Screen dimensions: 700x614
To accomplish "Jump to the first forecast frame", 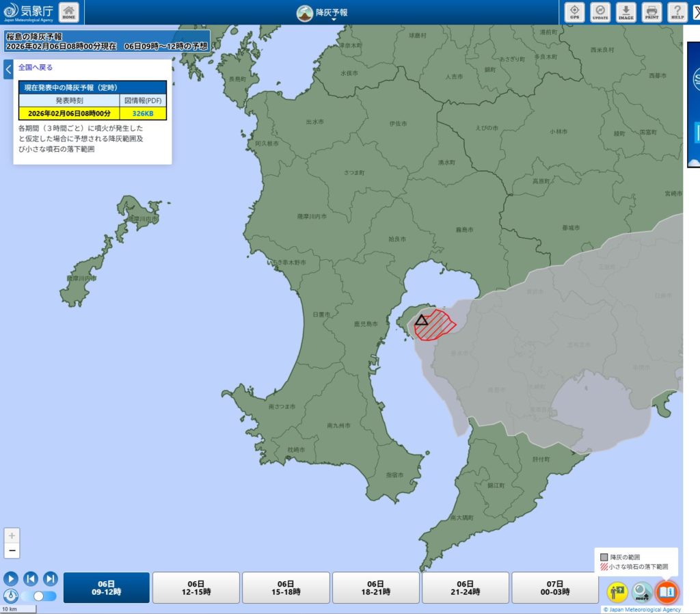I will (x=31, y=578).
